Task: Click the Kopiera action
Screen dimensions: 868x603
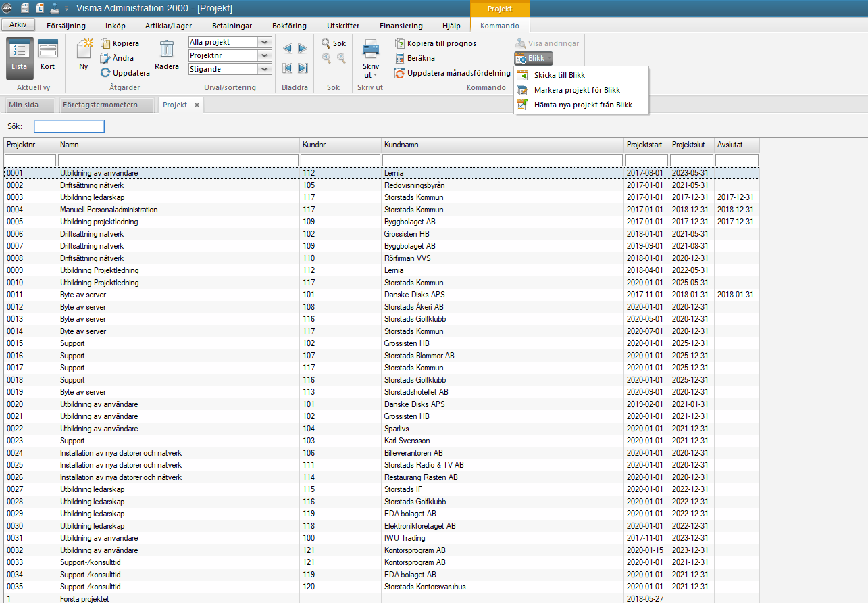Action: 120,43
